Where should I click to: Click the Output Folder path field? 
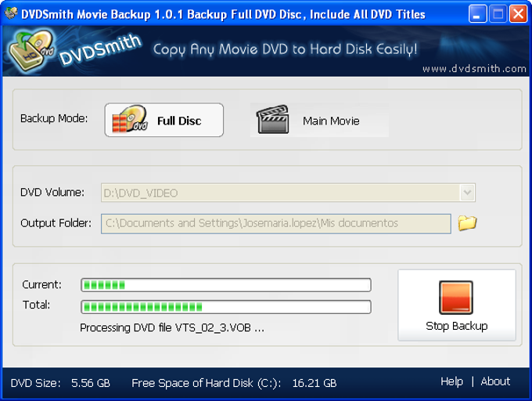click(x=276, y=224)
